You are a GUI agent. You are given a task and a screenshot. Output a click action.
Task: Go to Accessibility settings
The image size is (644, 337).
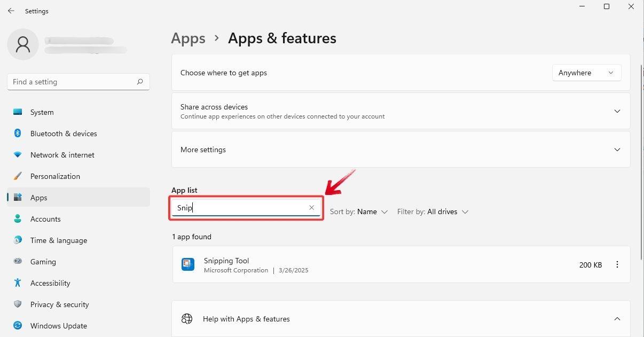[x=50, y=283]
